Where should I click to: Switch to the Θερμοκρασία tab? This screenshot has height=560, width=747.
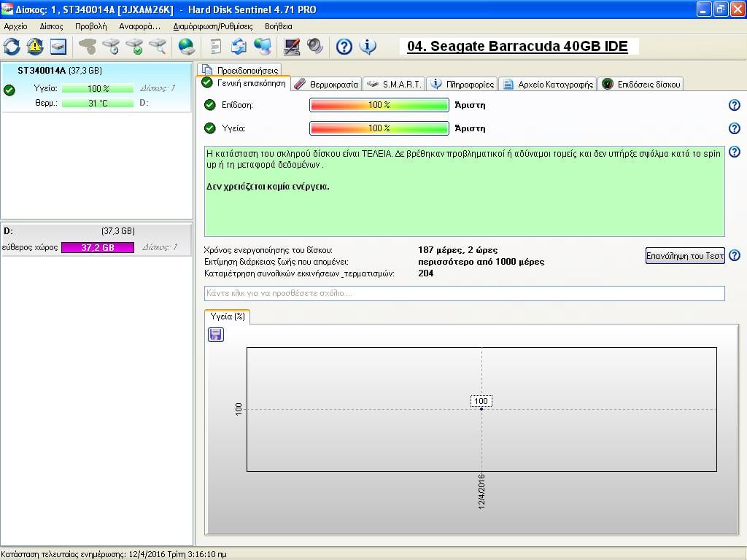326,85
